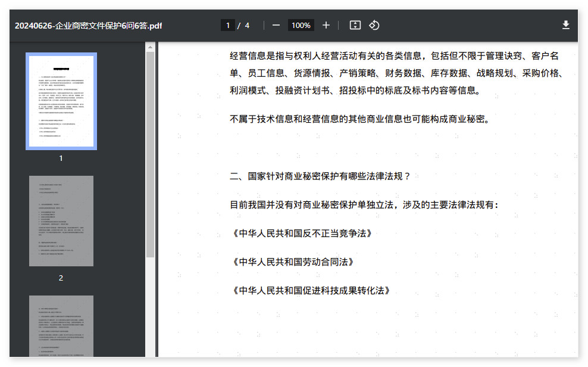588x367 pixels.
Task: Download the PDF file
Action: [x=566, y=25]
